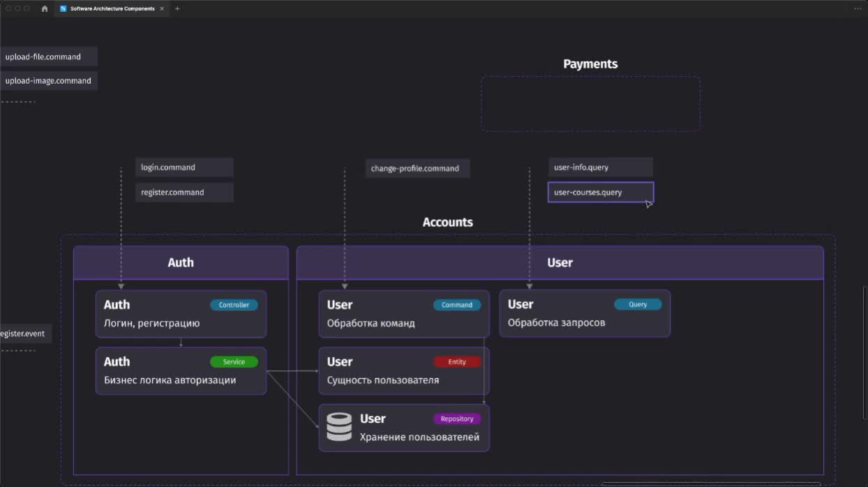Select the database cylinder icon
The height and width of the screenshot is (487, 868).
point(339,427)
